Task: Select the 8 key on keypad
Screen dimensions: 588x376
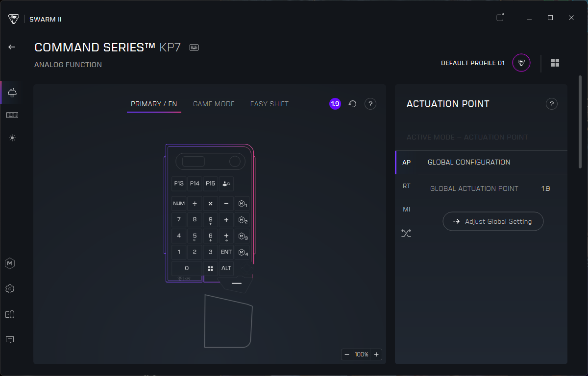Action: [x=195, y=220]
